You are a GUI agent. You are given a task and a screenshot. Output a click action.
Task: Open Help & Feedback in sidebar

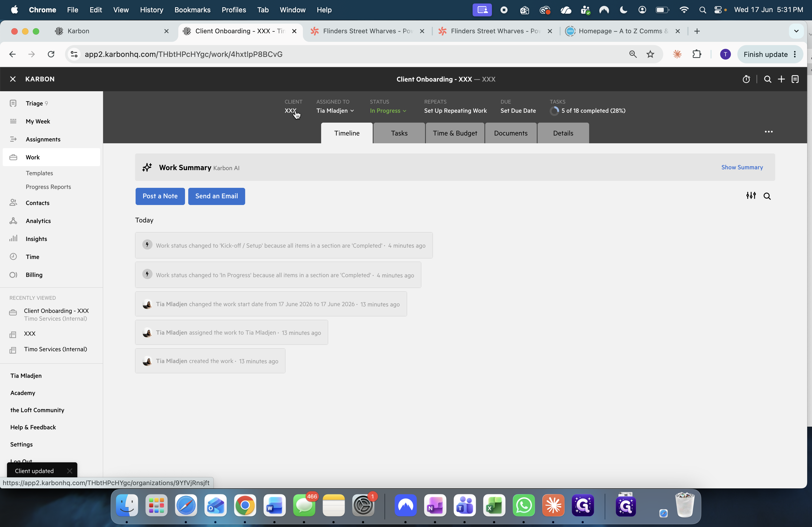[33, 427]
